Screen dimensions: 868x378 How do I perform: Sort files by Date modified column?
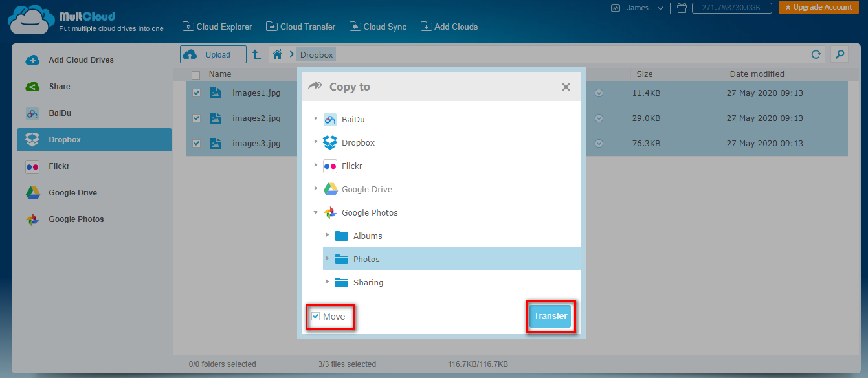757,74
